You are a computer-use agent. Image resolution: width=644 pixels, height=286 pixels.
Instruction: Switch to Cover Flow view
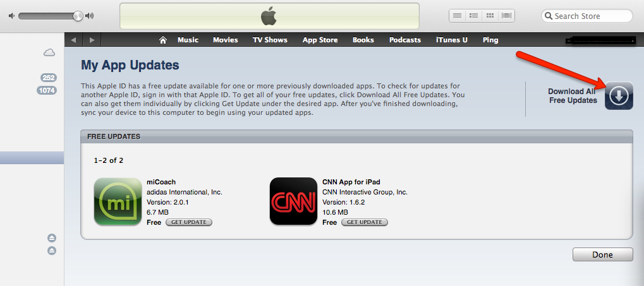point(506,16)
